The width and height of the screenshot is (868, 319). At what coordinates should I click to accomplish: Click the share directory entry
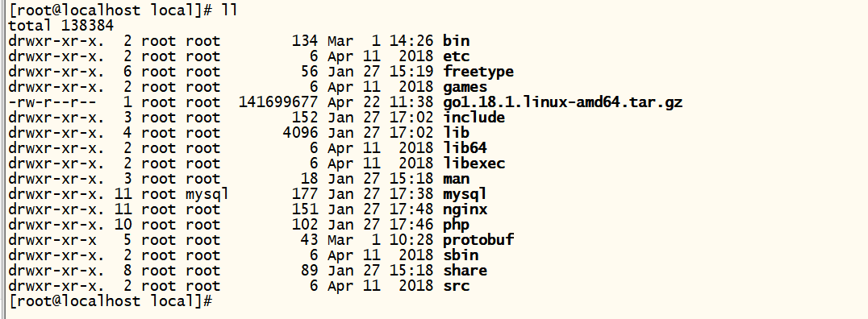(465, 271)
